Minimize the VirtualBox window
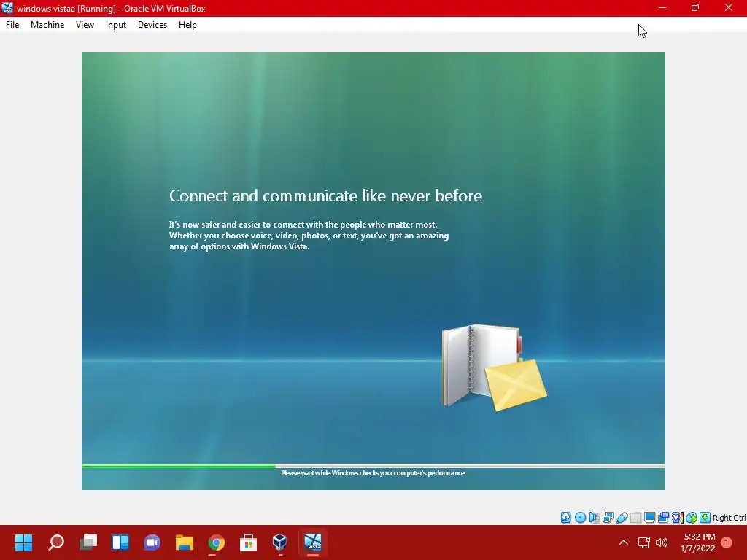Viewport: 747px width, 560px height. click(x=662, y=8)
